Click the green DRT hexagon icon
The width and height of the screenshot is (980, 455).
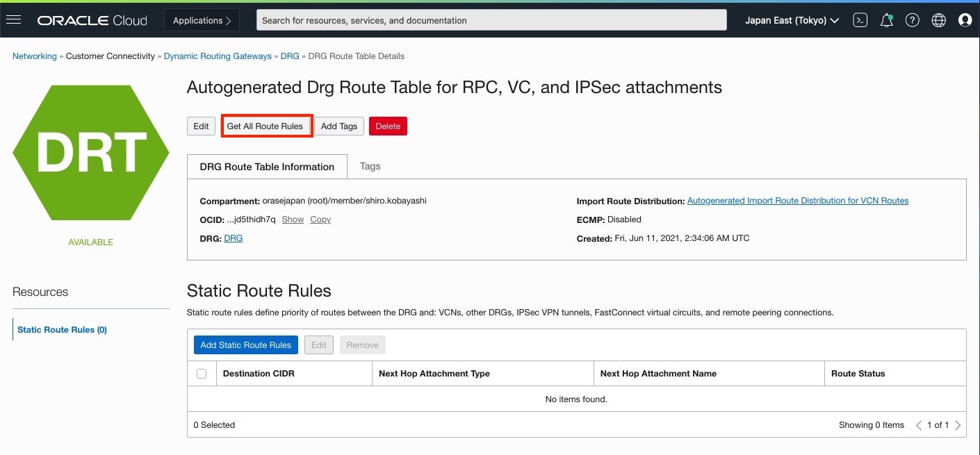click(x=91, y=154)
